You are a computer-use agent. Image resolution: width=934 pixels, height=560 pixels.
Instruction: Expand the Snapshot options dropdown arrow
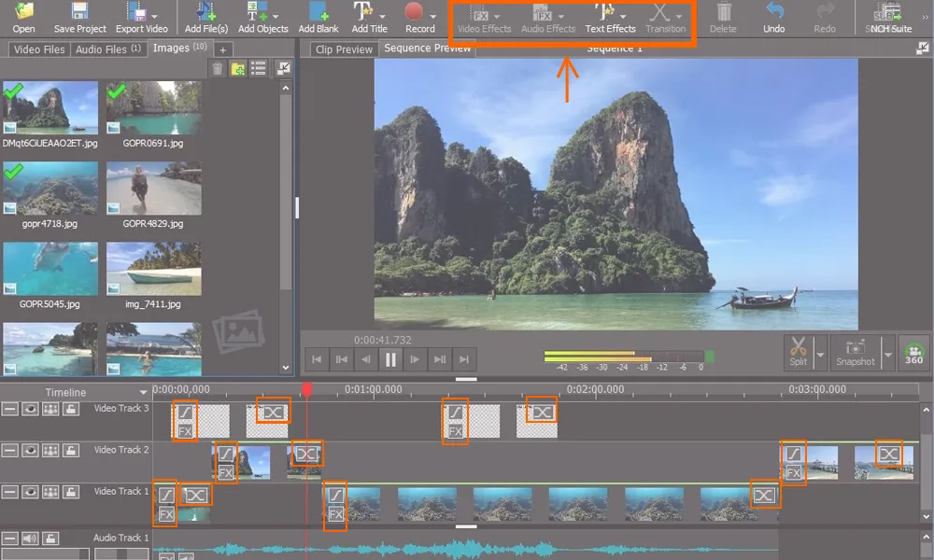[x=888, y=354]
